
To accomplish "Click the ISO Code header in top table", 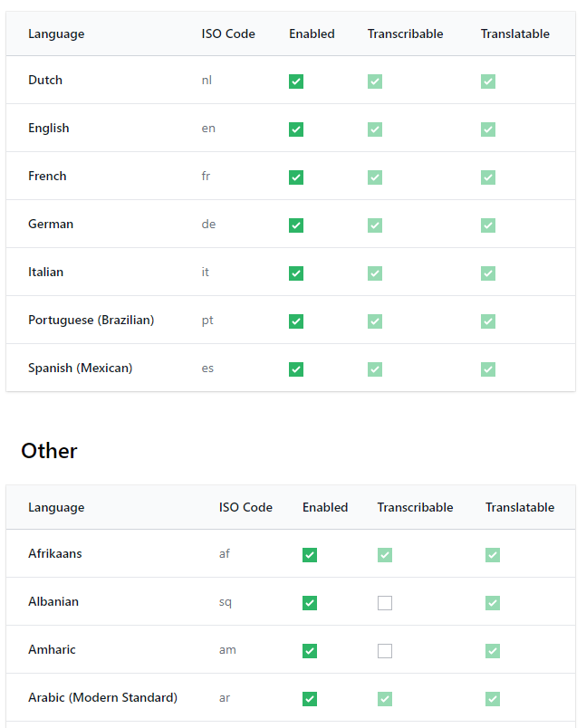I will [x=228, y=34].
